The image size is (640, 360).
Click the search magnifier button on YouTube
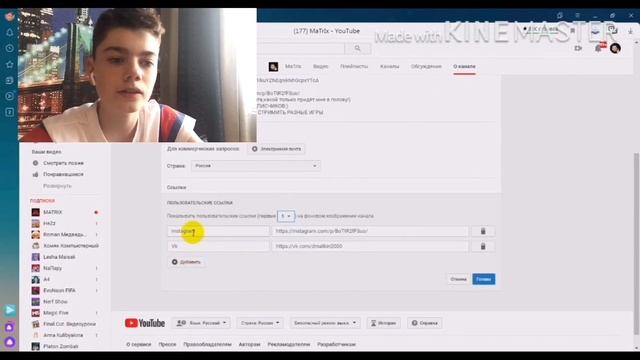tap(358, 49)
